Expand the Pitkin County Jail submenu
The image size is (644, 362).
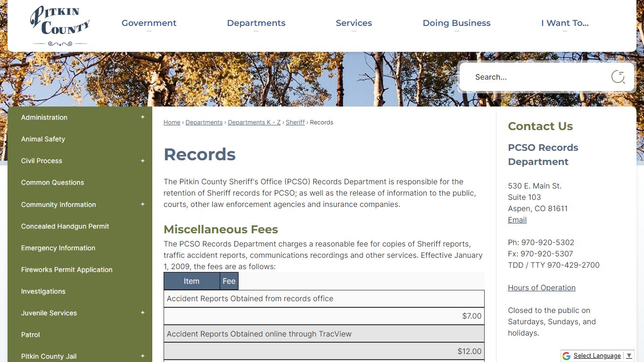(142, 356)
